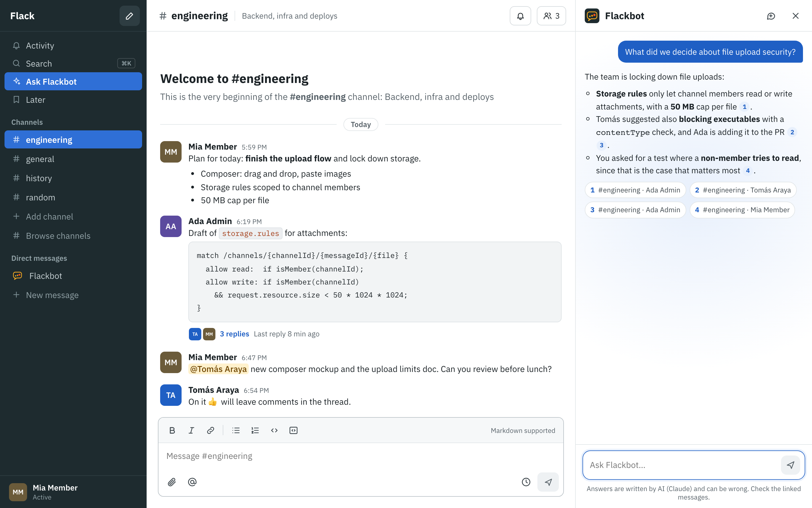This screenshot has height=508, width=812.
Task: Insert a numbered list
Action: (255, 430)
